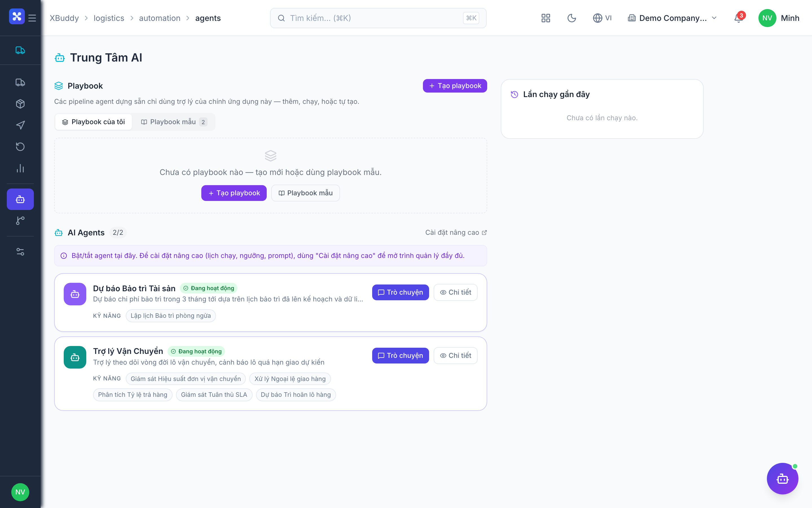
Task: Click Đang hoạt động status of Trợ lý Vận Chuyển
Action: pos(196,351)
